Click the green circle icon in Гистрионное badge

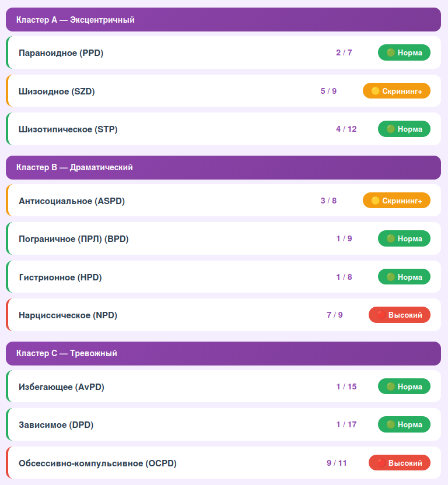[x=391, y=277]
